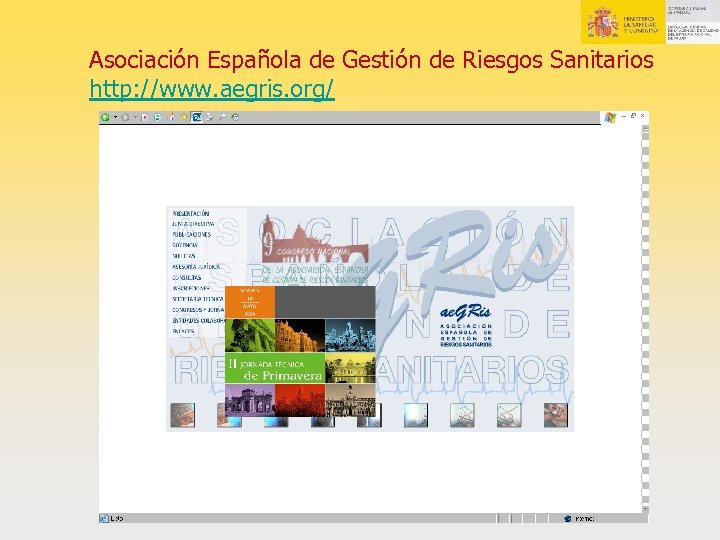Viewport: 720px width, 540px height.
Task: Click the Print icon in toolbar
Action: (209, 118)
